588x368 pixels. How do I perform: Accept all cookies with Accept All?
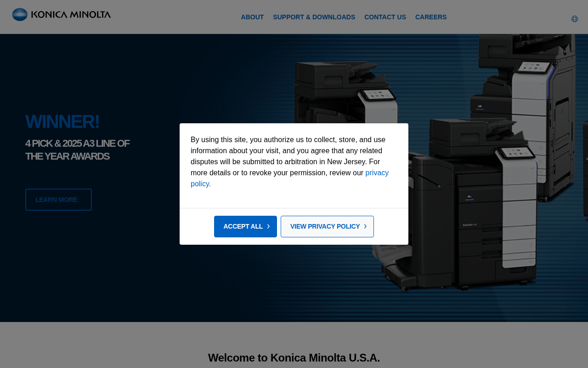[x=245, y=226]
